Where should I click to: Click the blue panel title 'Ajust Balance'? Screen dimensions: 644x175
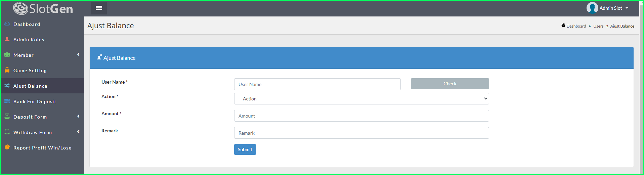click(x=120, y=58)
